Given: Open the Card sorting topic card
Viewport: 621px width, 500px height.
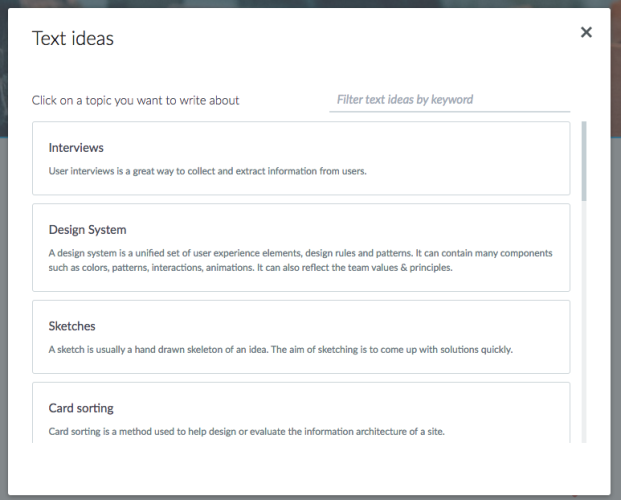Looking at the screenshot, I should click(301, 412).
